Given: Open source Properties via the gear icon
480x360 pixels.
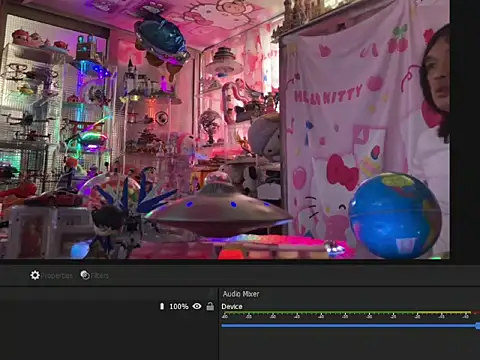Looking at the screenshot, I should click(x=35, y=275).
